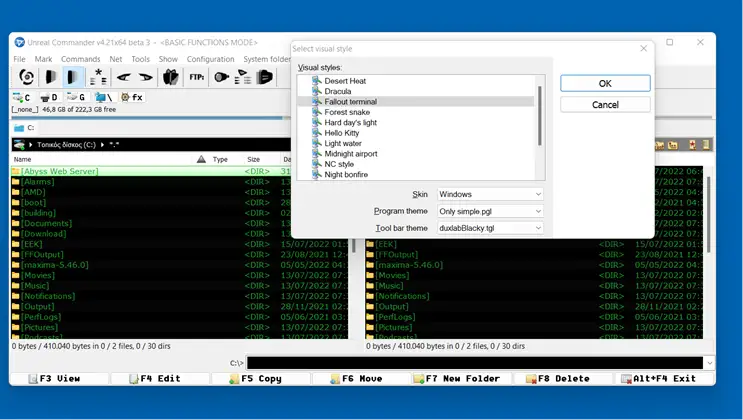
Task: Select the Forest snake visual style
Action: [x=347, y=112]
